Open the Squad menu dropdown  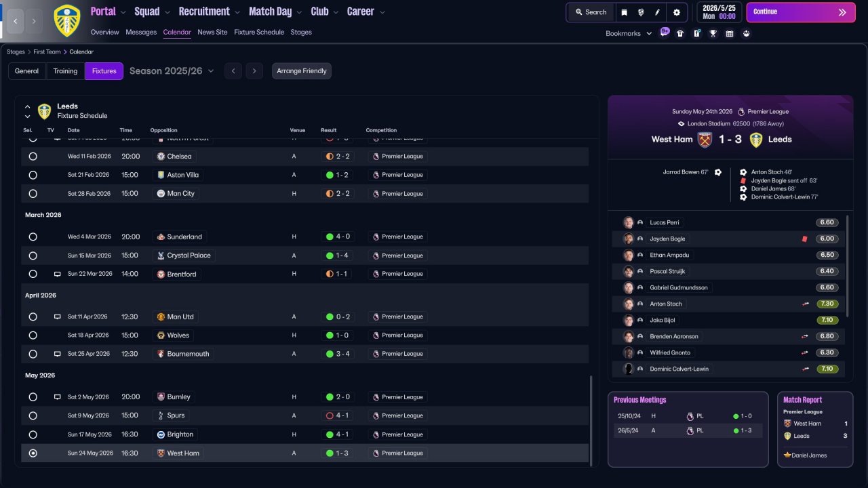click(x=153, y=12)
